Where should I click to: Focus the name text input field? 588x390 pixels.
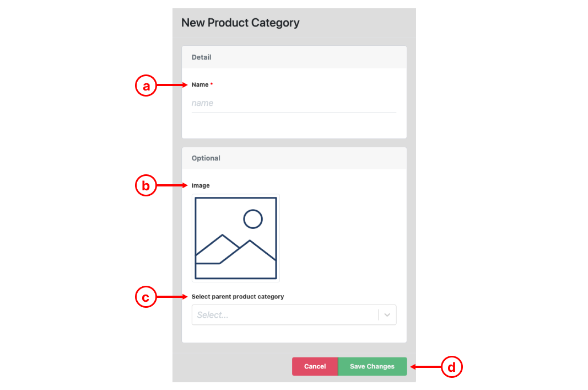[x=294, y=103]
